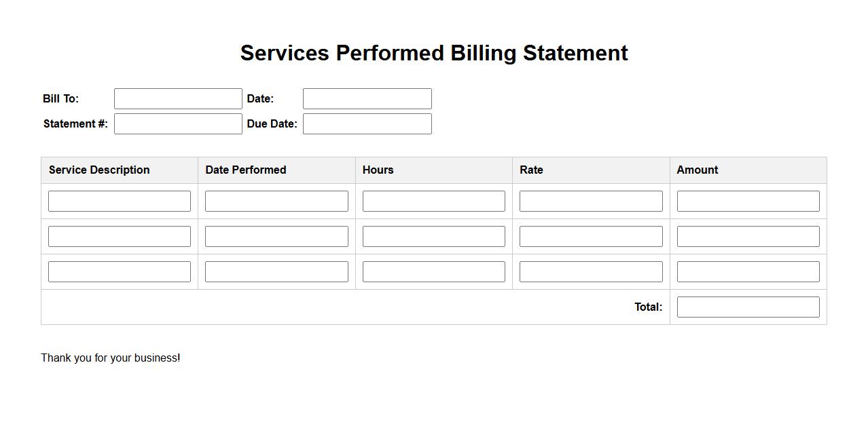Focus the third row Rate field

591,271
